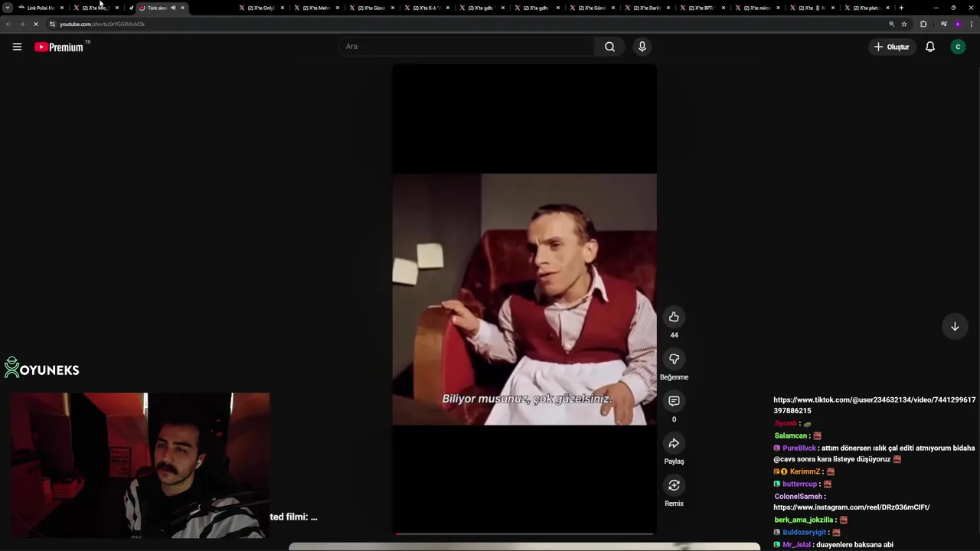Remix this Short
980x551 pixels.
(674, 485)
